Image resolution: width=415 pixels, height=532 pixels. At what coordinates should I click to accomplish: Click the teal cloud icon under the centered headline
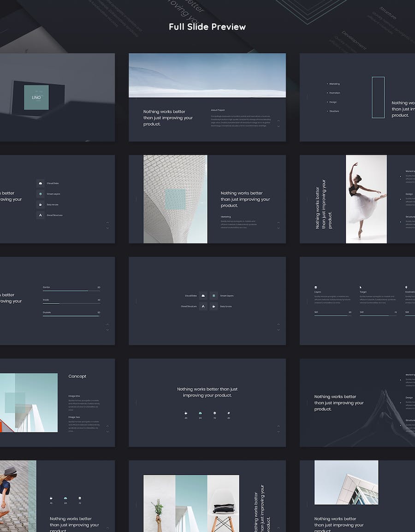click(x=200, y=413)
